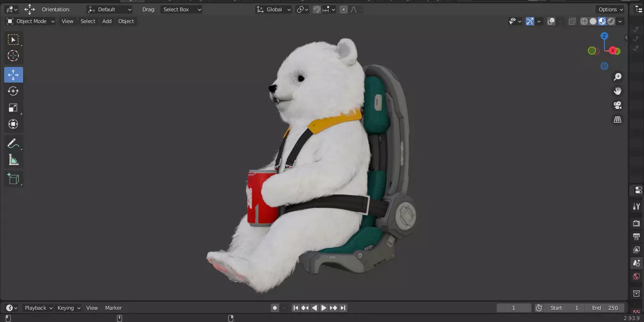This screenshot has width=644, height=322.
Task: Switch to wireframe shading
Action: 584,21
